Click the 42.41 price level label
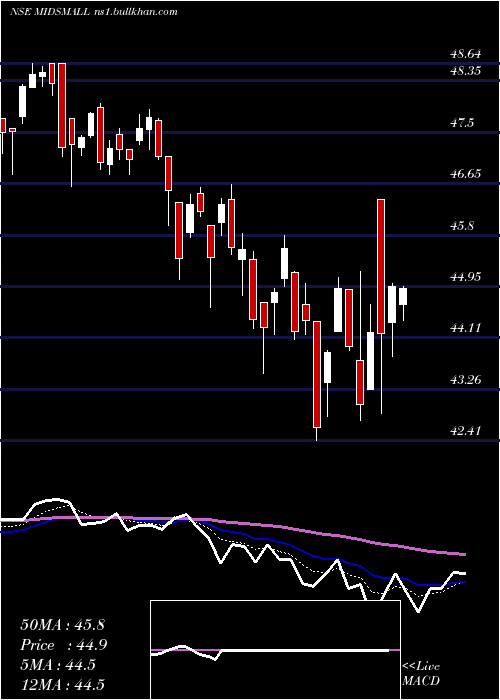 [466, 431]
